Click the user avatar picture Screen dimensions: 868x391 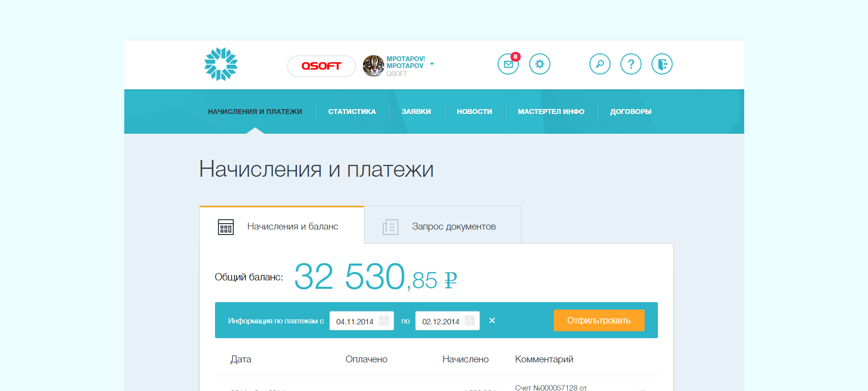point(373,66)
